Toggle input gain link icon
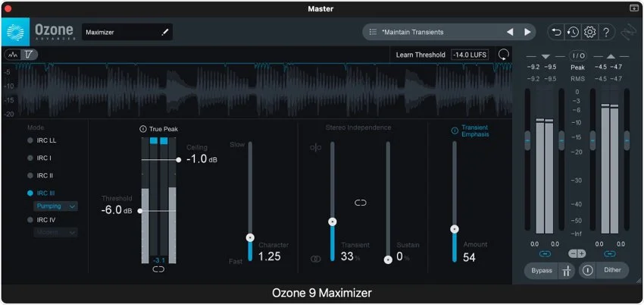This screenshot has width=644, height=305. [x=545, y=254]
